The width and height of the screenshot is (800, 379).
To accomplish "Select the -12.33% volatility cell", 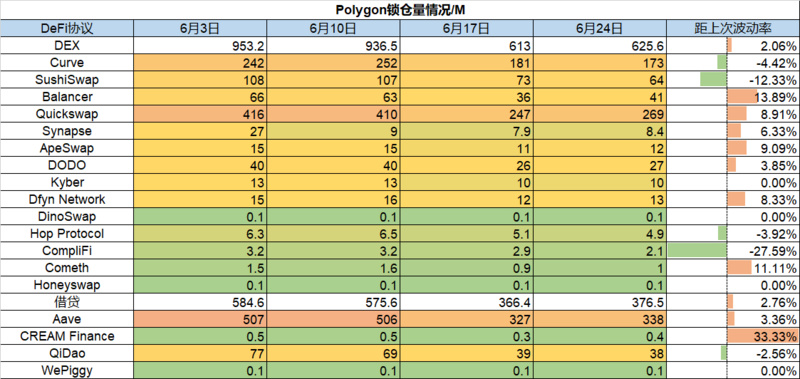I will pos(734,80).
